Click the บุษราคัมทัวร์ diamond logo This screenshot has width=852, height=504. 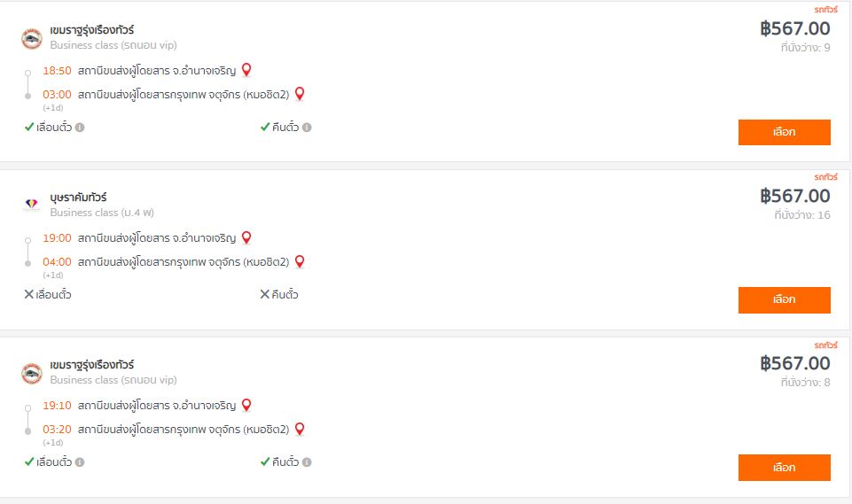(x=32, y=204)
